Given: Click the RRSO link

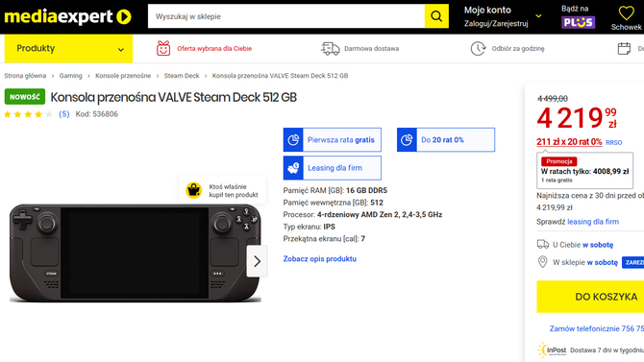Looking at the screenshot, I should (x=613, y=142).
